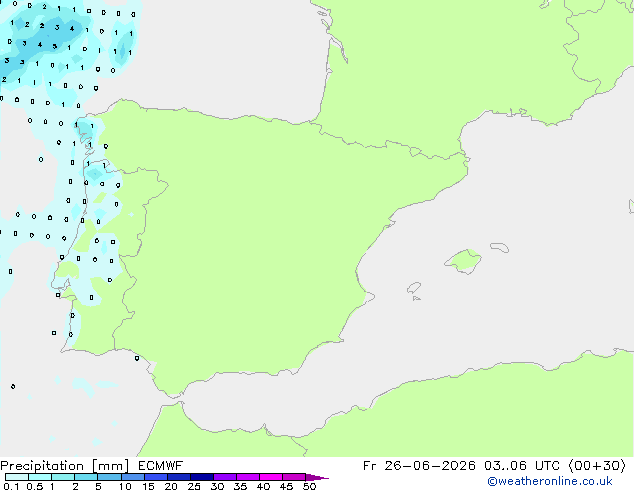Click the 40–45 mm magenta legend swatch

coord(271,477)
